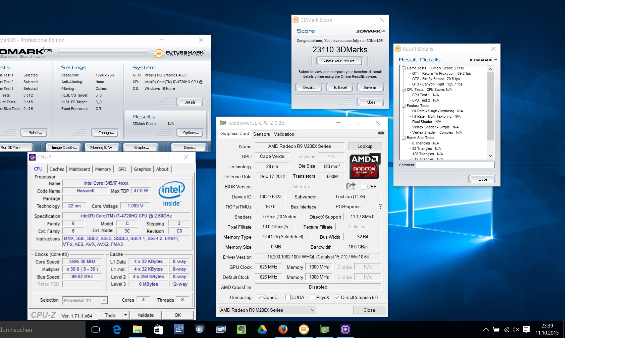This screenshot has width=644, height=362.
Task: Open File Explorer from the taskbar
Action: 137,329
